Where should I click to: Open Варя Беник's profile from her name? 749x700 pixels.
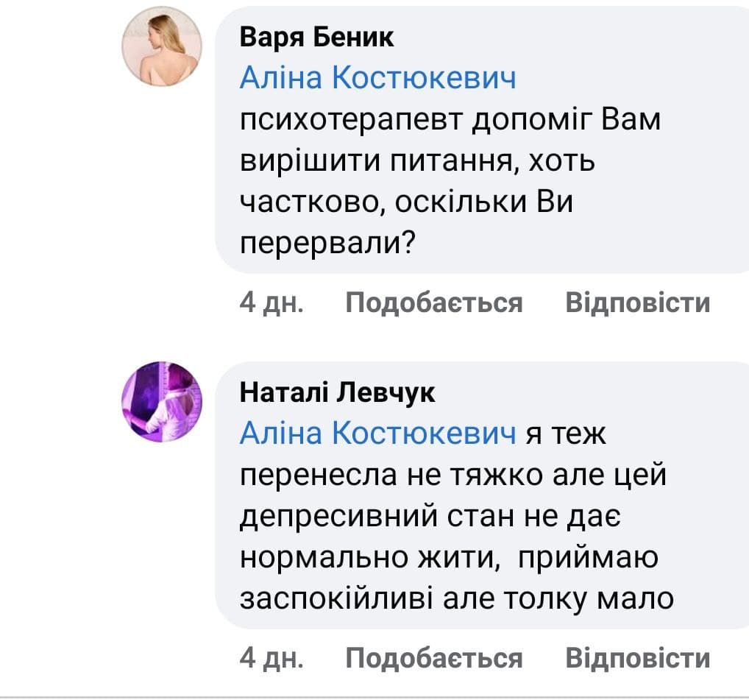point(317,38)
